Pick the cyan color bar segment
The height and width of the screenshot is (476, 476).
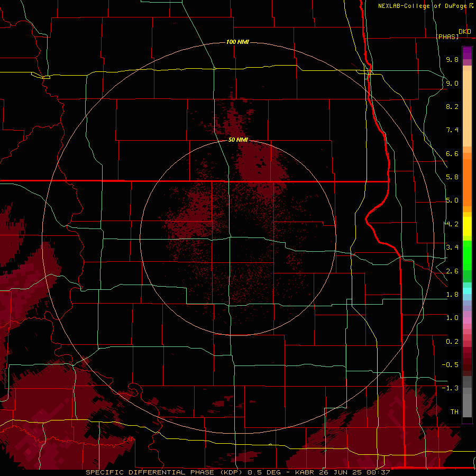467,291
